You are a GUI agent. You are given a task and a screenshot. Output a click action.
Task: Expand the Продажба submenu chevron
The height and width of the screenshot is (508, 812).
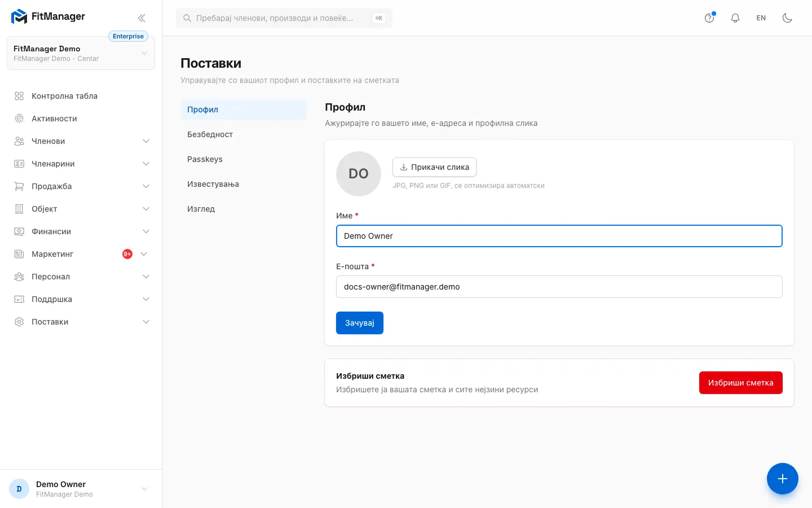click(x=146, y=186)
